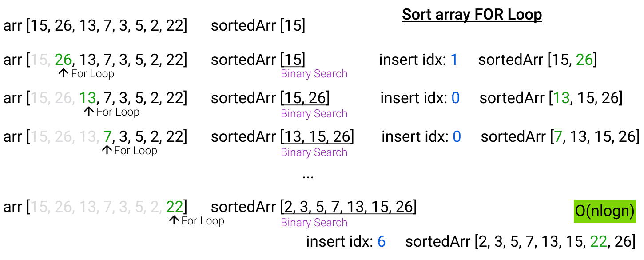This screenshot has height=260, width=644.
Task: Click green 22 in the final sortedArr
Action: (x=598, y=242)
